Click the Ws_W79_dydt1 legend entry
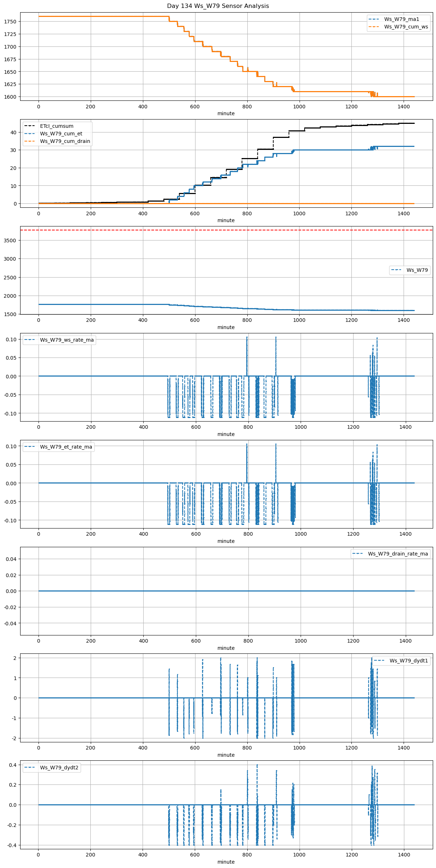The width and height of the screenshot is (436, 868). click(x=409, y=661)
